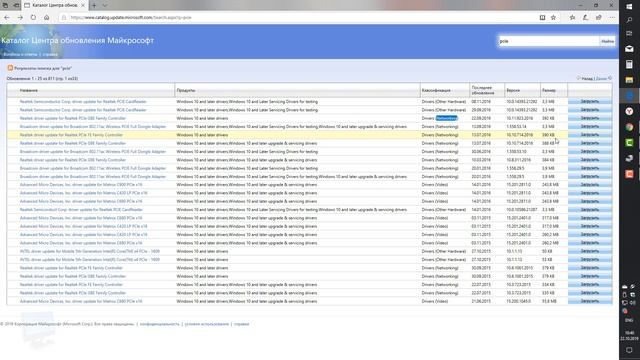Viewport: 640px width, 360px height.
Task: Switch the ENG input language indicator
Action: [629, 320]
